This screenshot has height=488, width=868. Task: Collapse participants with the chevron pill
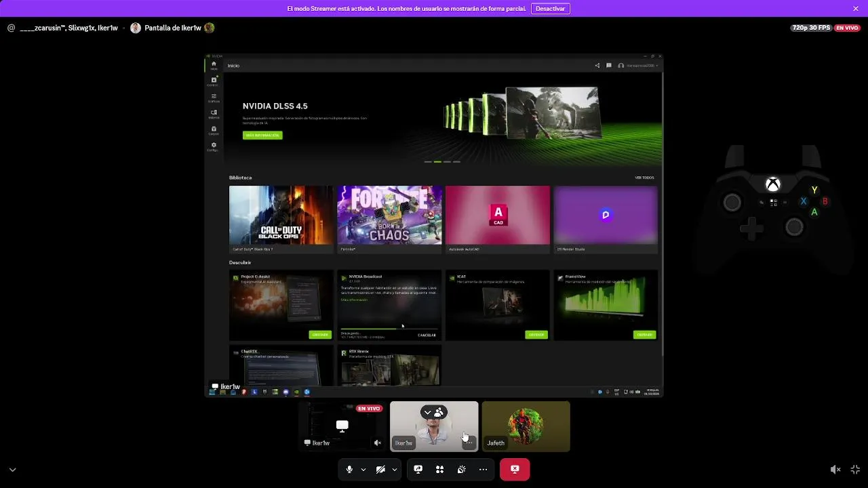pos(433,412)
